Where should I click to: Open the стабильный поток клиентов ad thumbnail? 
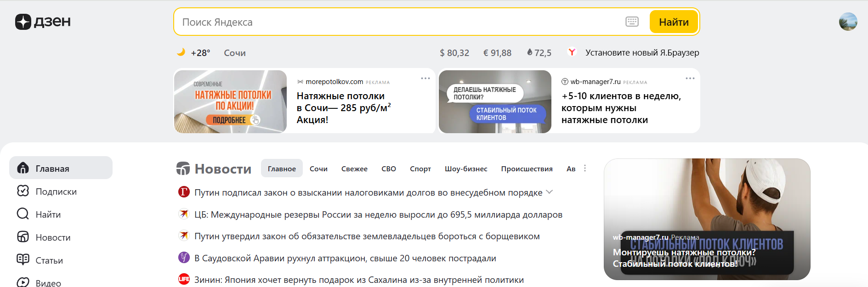click(495, 101)
